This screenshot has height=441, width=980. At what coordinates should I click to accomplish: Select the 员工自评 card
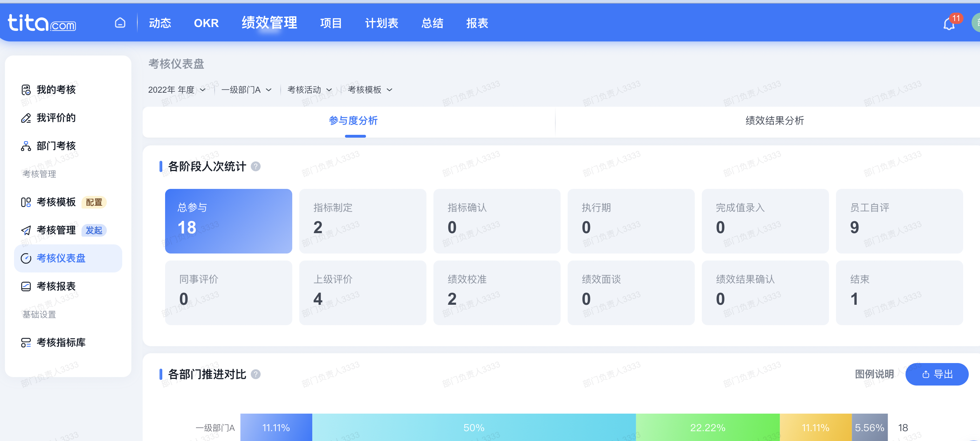coord(899,221)
